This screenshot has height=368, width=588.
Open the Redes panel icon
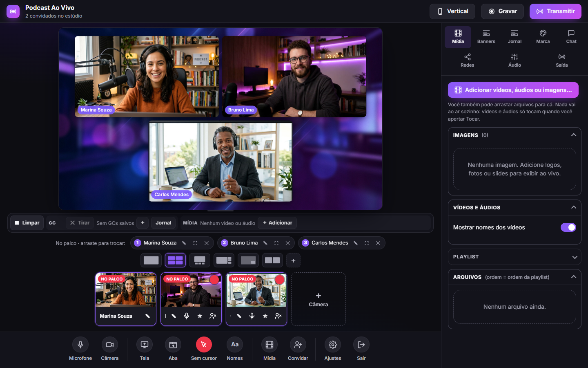[468, 61]
